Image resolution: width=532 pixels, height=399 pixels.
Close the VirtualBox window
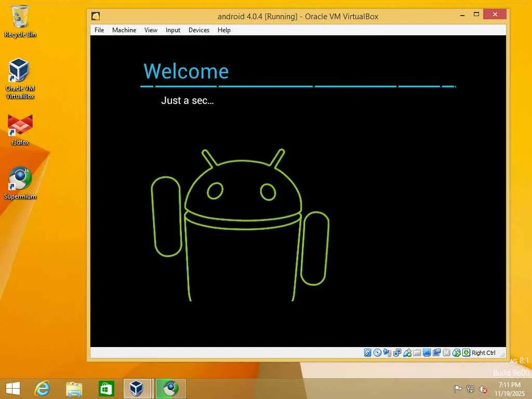click(495, 14)
